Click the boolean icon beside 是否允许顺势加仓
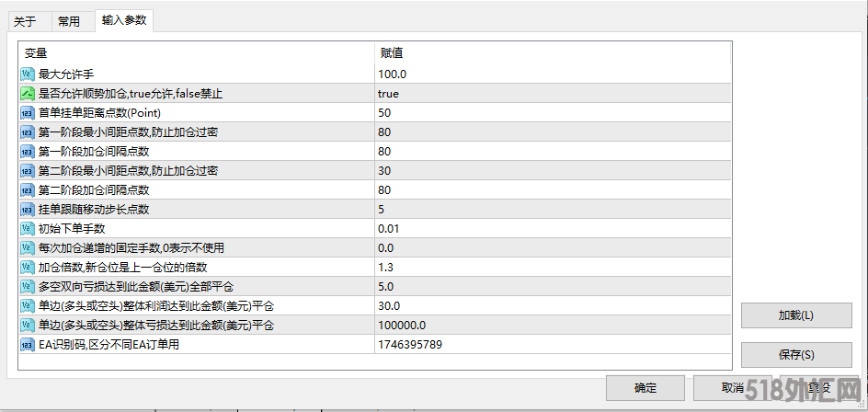Screen dimensions: 868x412 (x=28, y=94)
